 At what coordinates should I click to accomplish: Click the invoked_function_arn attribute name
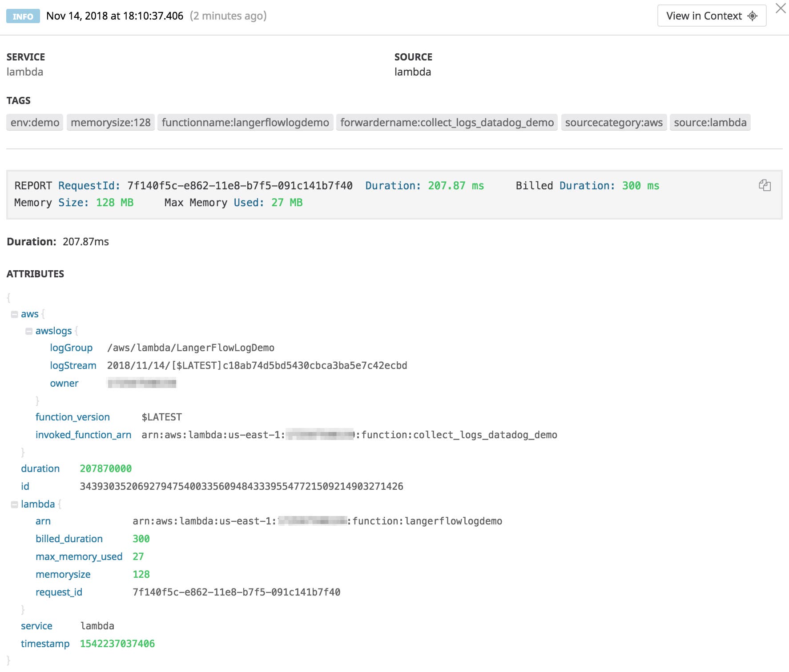click(x=83, y=435)
